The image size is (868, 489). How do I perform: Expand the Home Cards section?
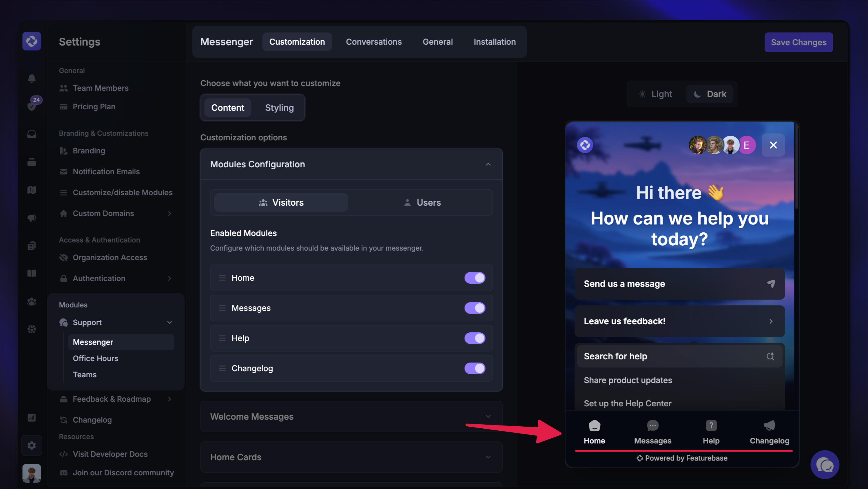tap(351, 457)
